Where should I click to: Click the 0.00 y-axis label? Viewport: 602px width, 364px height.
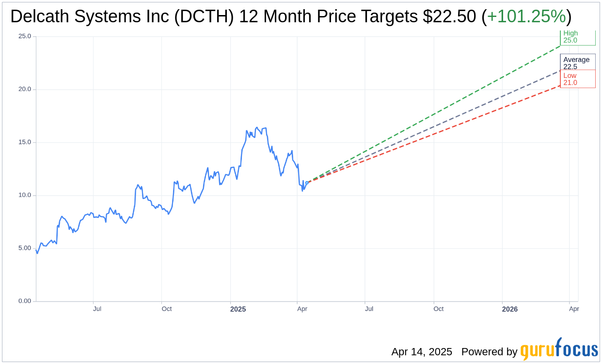[25, 301]
